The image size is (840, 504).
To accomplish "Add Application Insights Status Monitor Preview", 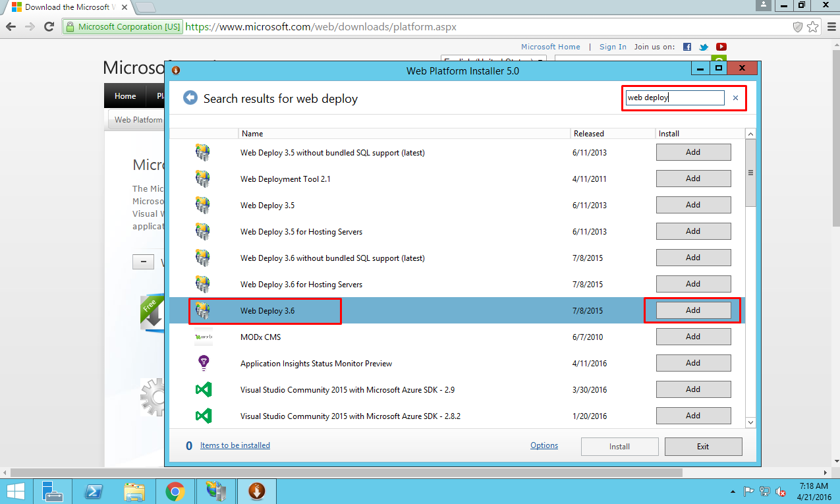I will coord(693,363).
